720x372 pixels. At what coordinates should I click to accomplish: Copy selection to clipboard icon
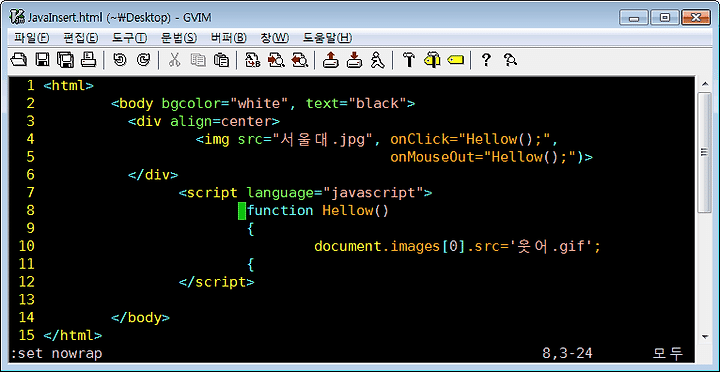[198, 60]
